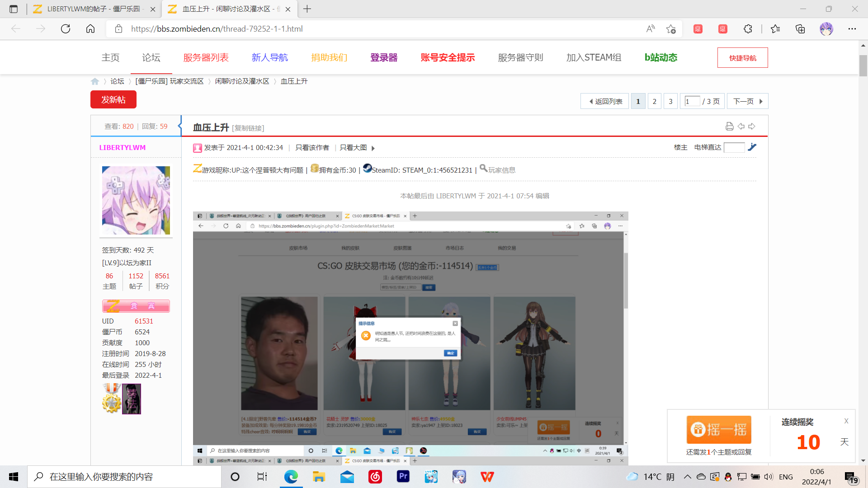This screenshot has height=488, width=868.
Task: Click the 电梯直达 floor input box
Action: [x=734, y=147]
